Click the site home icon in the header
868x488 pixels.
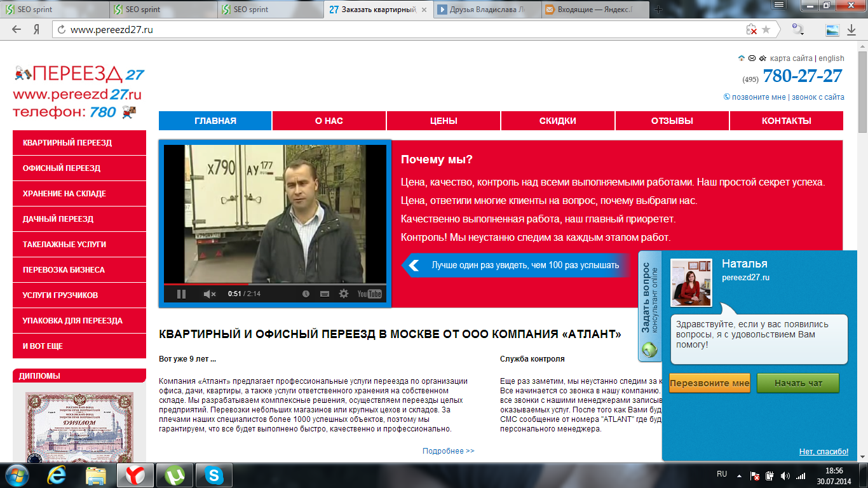pos(741,58)
